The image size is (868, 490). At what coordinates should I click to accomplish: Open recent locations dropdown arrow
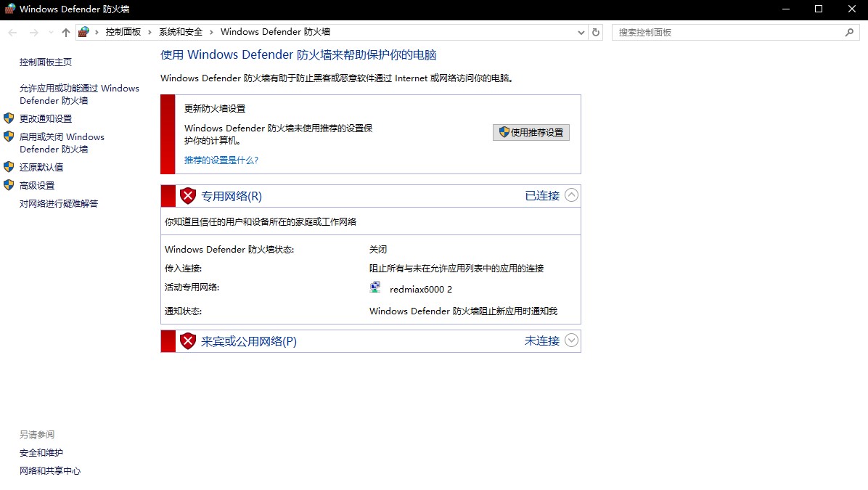pos(51,33)
